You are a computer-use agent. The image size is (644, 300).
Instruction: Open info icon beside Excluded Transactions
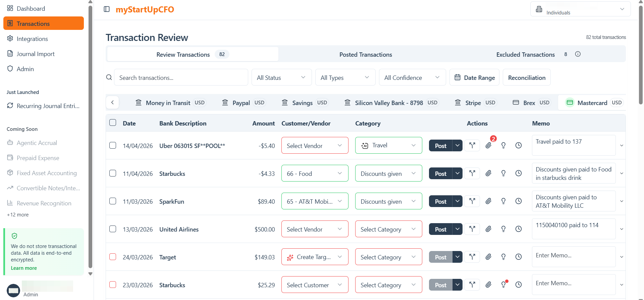578,54
